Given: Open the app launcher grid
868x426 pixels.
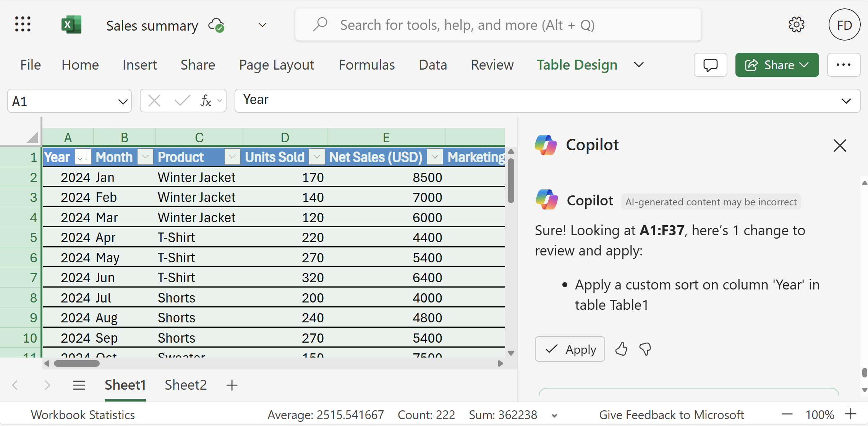Looking at the screenshot, I should pyautogui.click(x=23, y=24).
